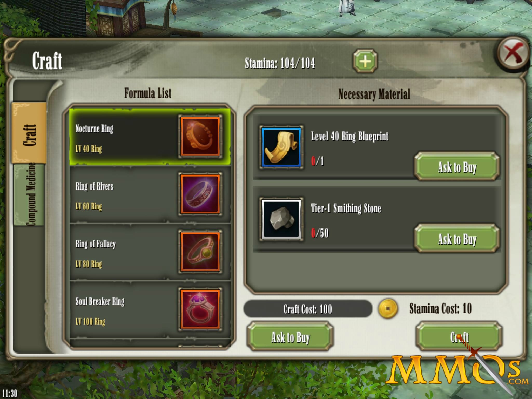Tap the Tier-1 Smithing Stone icon
The image size is (532, 399).
click(281, 219)
